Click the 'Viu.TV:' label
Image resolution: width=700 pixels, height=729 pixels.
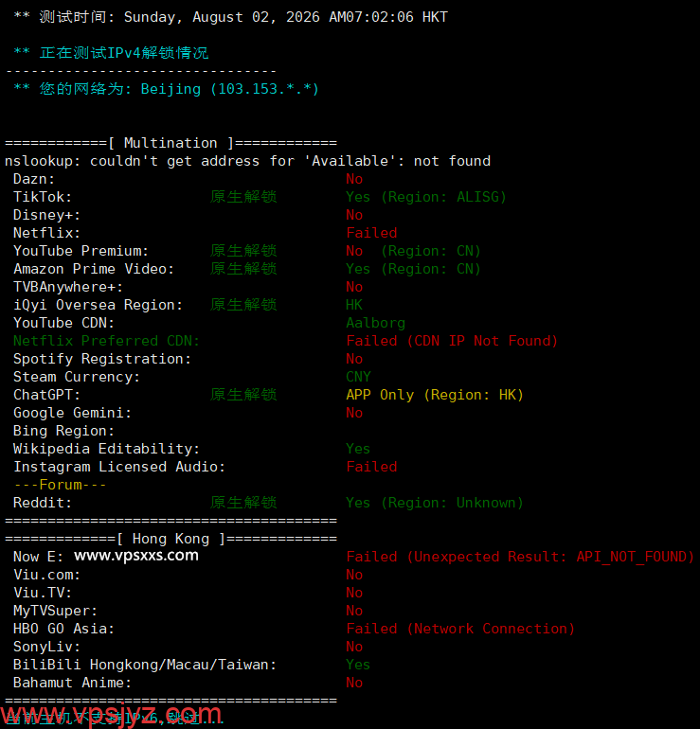(x=43, y=593)
